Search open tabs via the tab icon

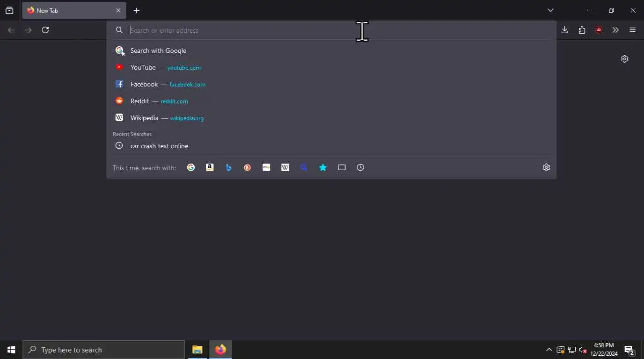pyautogui.click(x=342, y=167)
